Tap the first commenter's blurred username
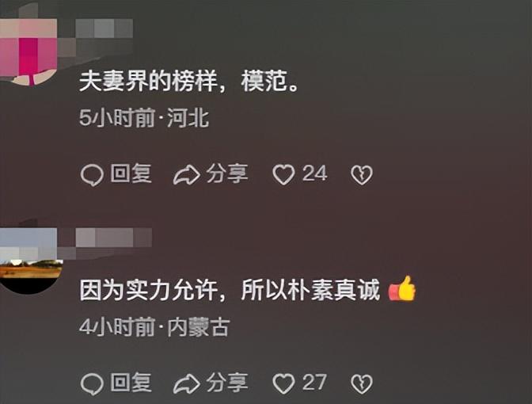This screenshot has height=404, width=532. (x=104, y=29)
